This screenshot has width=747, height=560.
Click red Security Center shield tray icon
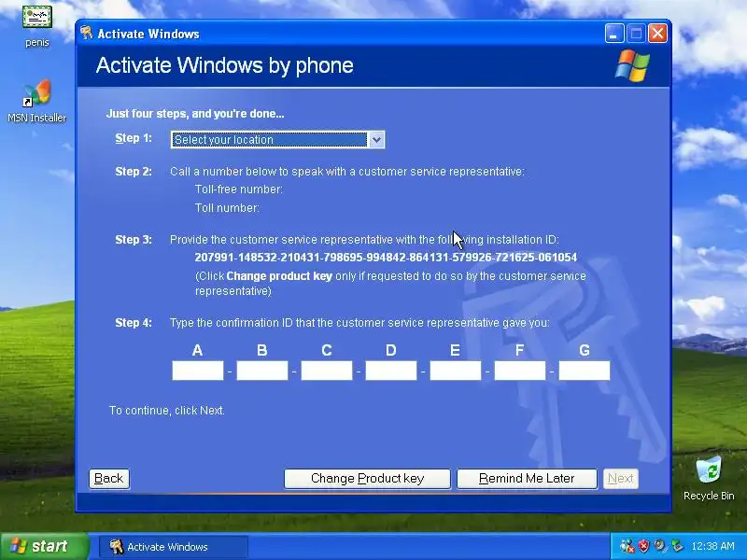pos(643,546)
